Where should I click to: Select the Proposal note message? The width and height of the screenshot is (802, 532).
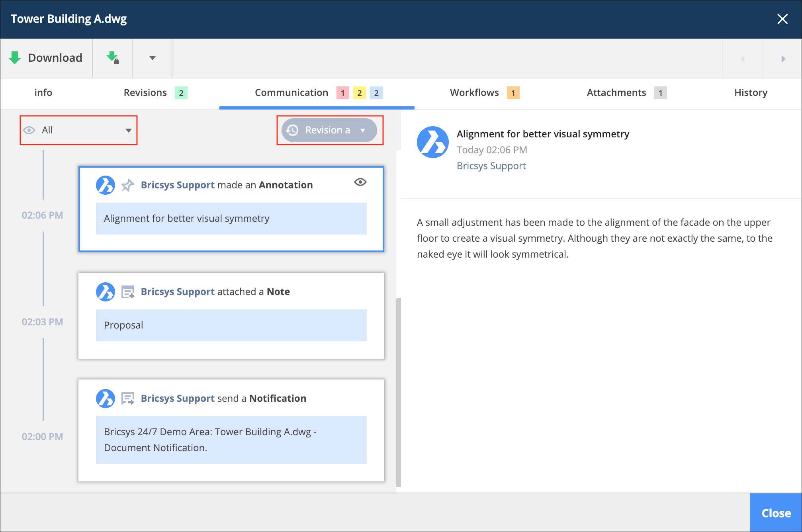click(x=231, y=325)
